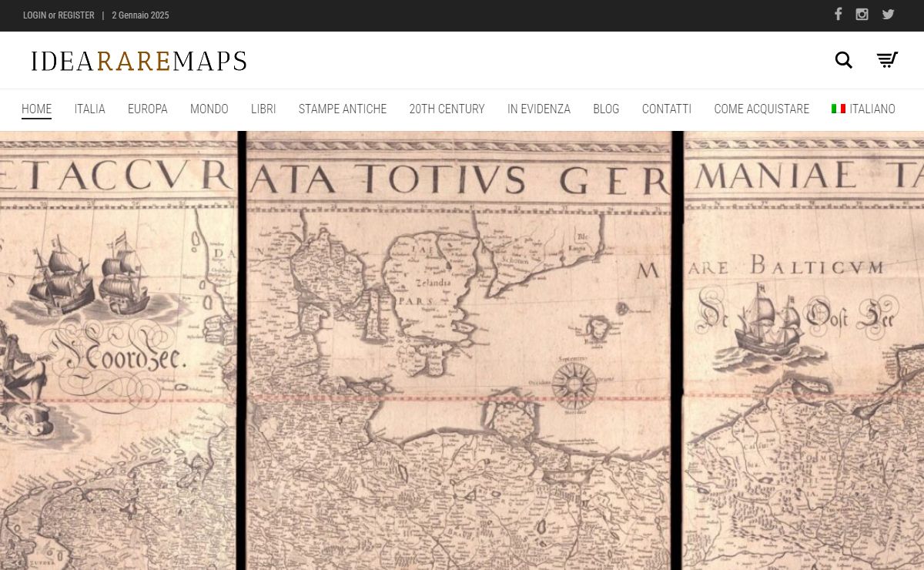Open the STAMPE ANTICHE menu
Image resolution: width=924 pixels, height=570 pixels.
(343, 109)
